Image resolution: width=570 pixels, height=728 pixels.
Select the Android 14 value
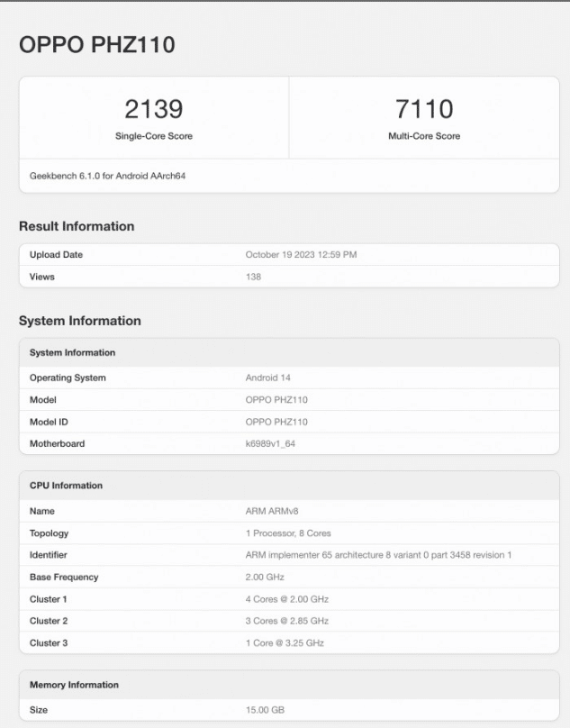pos(267,378)
